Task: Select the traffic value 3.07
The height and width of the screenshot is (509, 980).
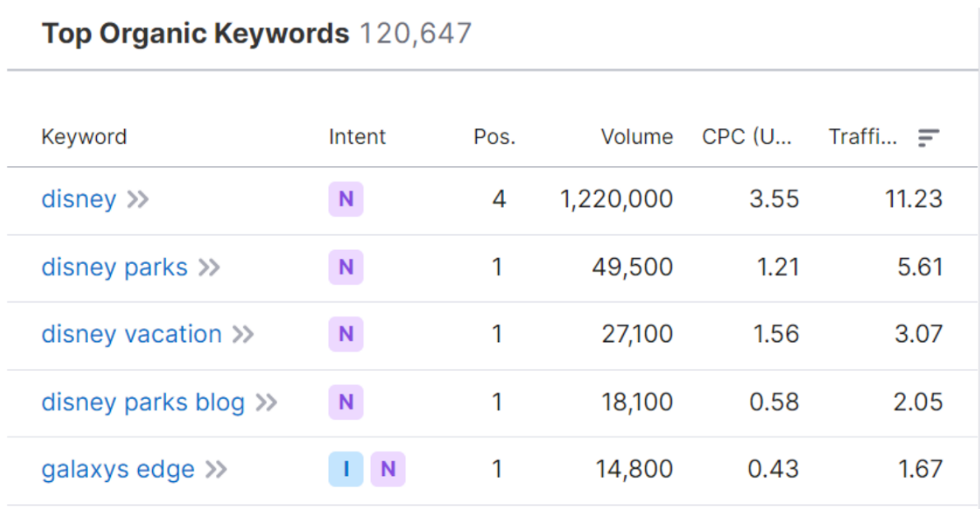Action: pos(919,335)
